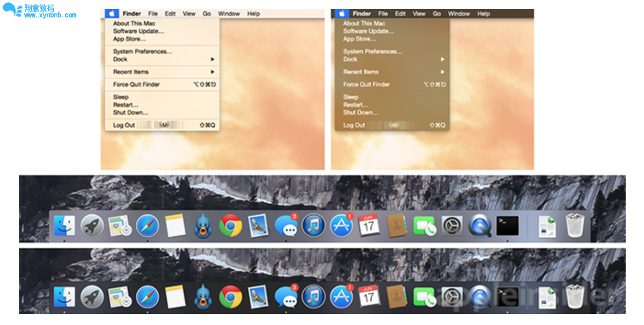Open Help menu in dark menu bar
This screenshot has height=325, width=644.
[484, 14]
